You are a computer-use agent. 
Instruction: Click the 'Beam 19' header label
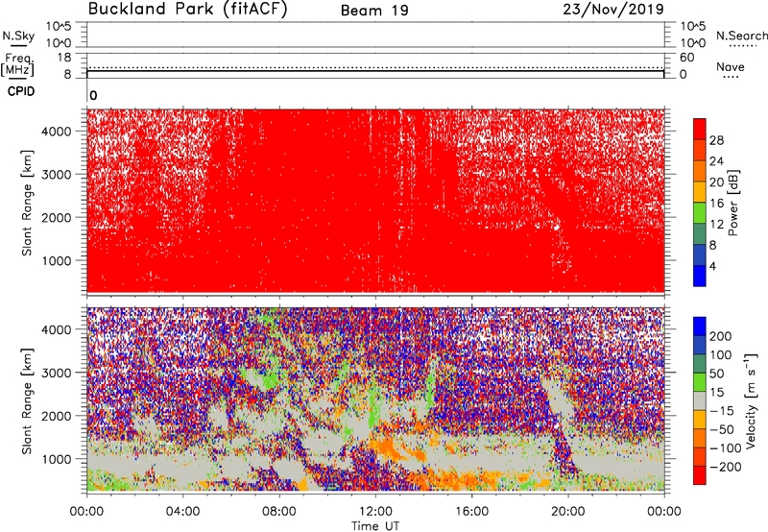374,11
